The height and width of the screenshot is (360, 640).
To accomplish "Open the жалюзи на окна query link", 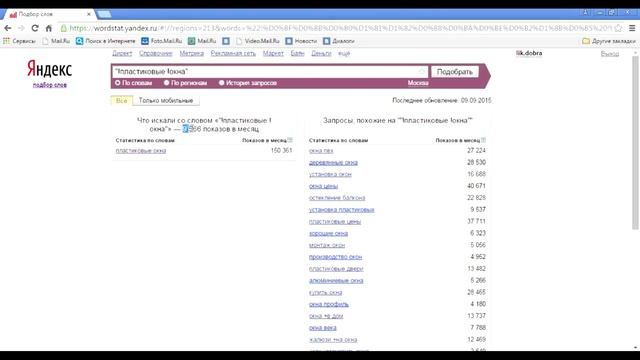I will pos(333,340).
